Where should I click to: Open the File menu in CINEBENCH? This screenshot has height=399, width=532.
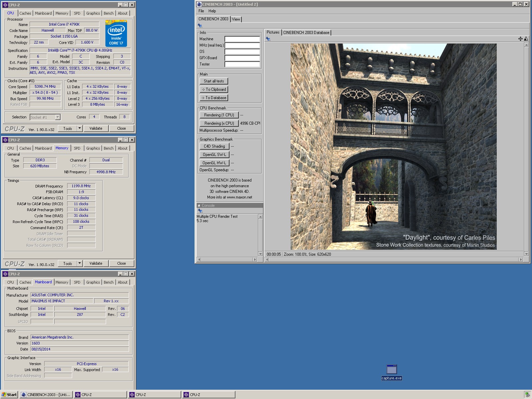201,11
